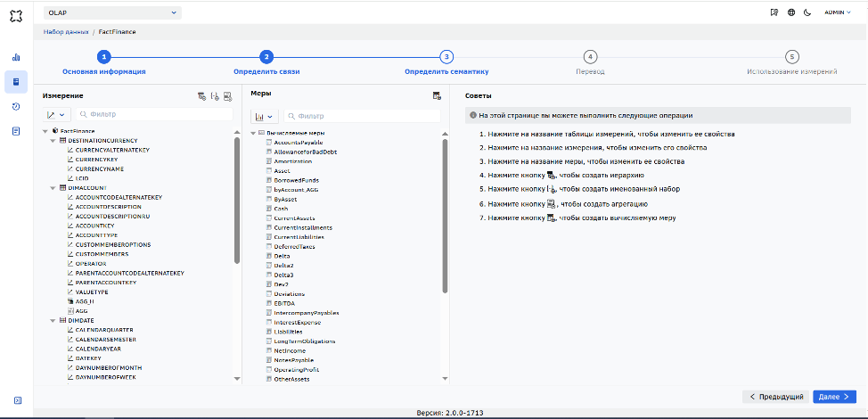Click the create hierarchy icon in Измерение panel
The width and height of the screenshot is (868, 419).
click(x=202, y=96)
